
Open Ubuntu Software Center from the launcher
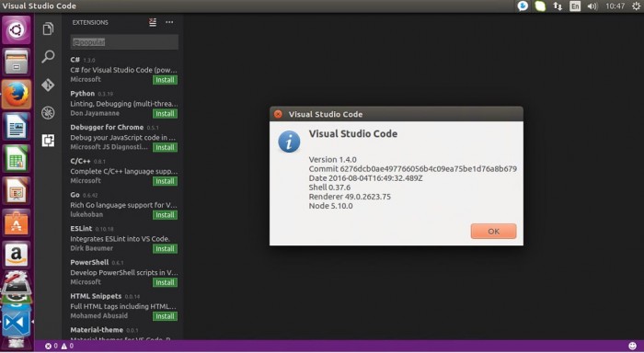click(x=16, y=222)
